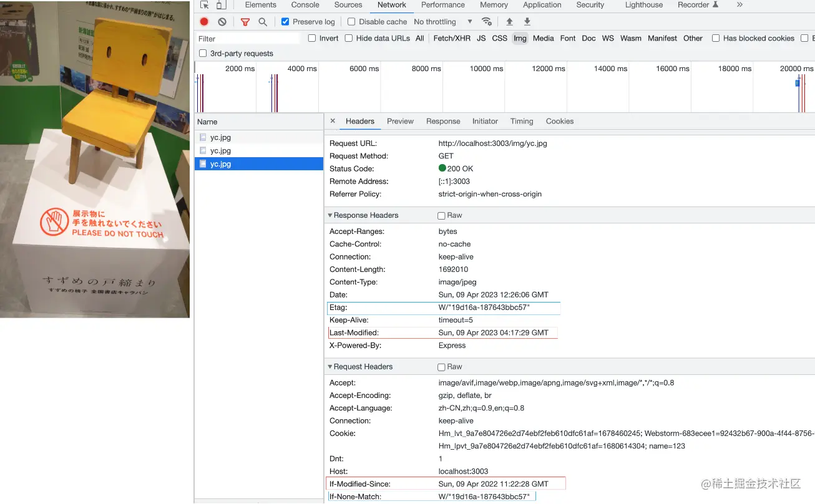Collapse the Response Headers section
The height and width of the screenshot is (504, 815).
tap(330, 215)
